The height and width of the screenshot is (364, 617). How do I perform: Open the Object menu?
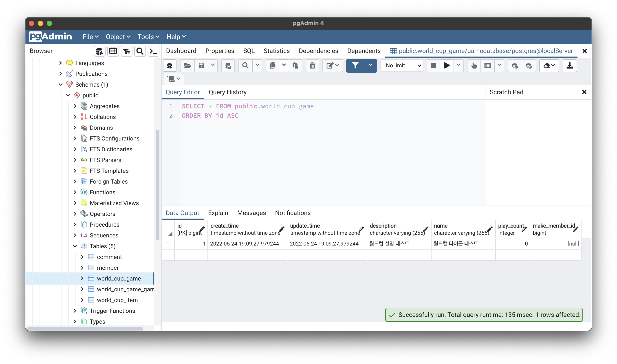(118, 37)
